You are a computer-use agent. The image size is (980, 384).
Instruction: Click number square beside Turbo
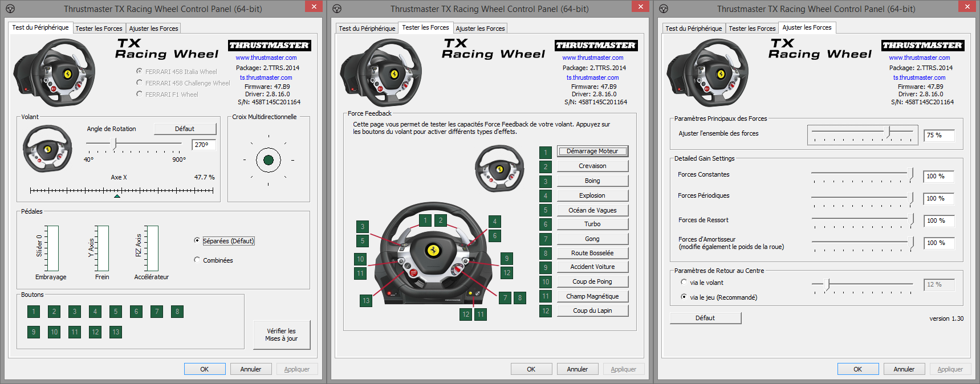tap(546, 224)
